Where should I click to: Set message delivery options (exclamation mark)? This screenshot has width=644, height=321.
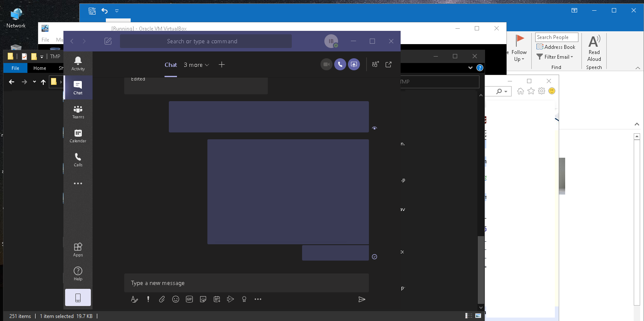point(148,299)
